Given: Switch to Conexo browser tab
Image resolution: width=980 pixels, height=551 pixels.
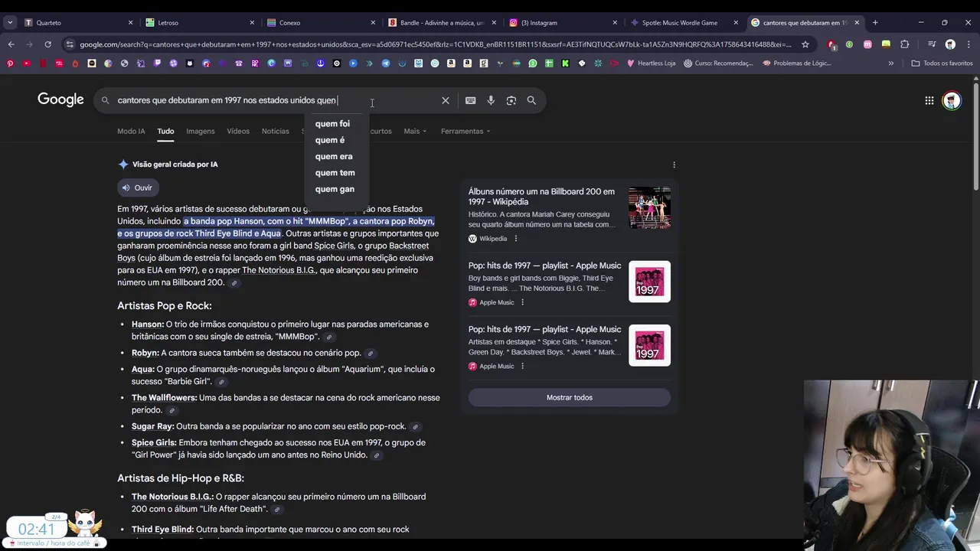Looking at the screenshot, I should pyautogui.click(x=320, y=23).
